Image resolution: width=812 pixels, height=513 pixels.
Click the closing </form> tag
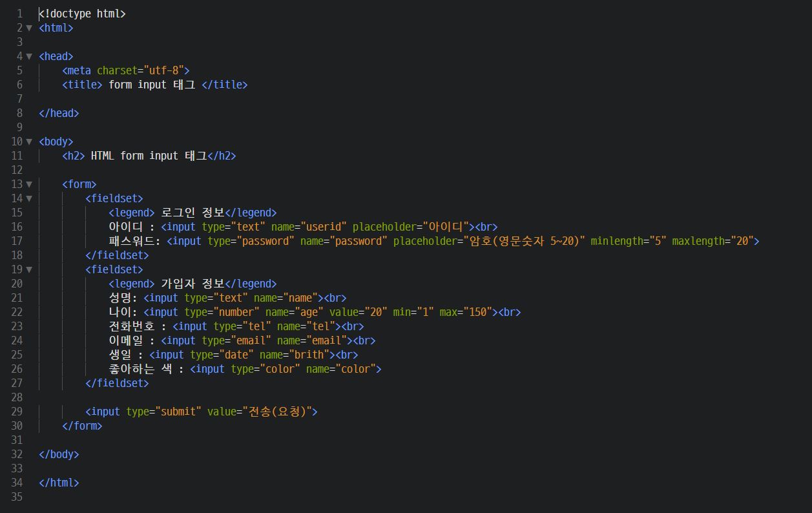click(x=82, y=426)
